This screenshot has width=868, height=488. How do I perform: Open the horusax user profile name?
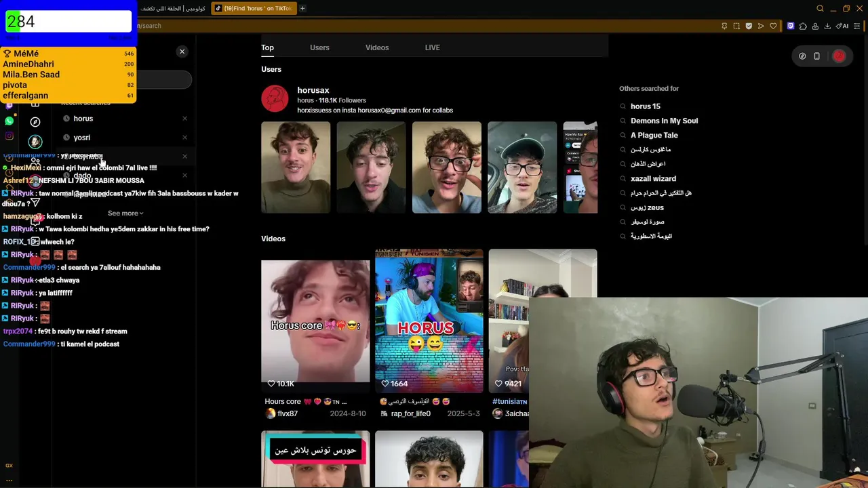coord(313,90)
